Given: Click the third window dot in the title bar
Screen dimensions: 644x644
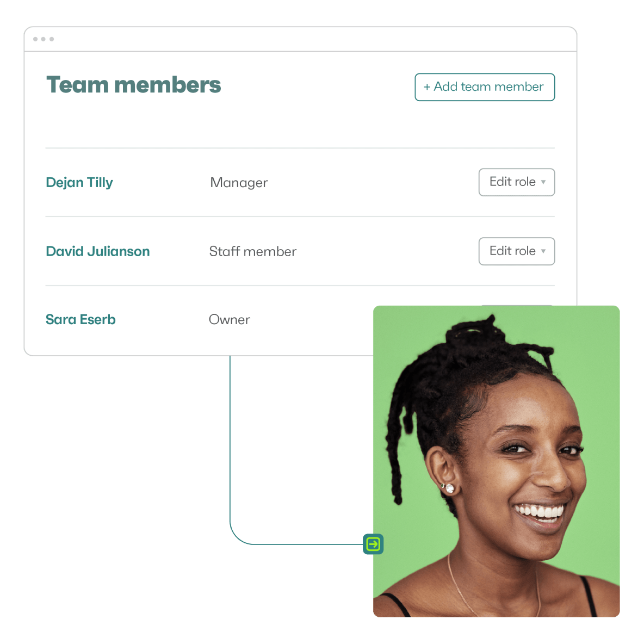Looking at the screenshot, I should pos(51,39).
